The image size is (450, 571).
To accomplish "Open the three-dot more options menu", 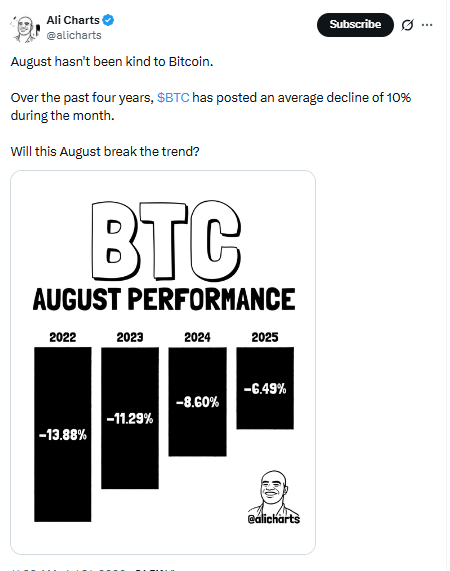I will point(427,25).
